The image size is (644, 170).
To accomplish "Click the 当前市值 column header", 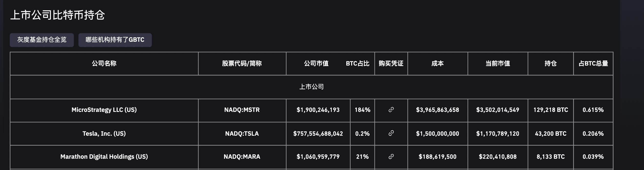I will [x=498, y=63].
